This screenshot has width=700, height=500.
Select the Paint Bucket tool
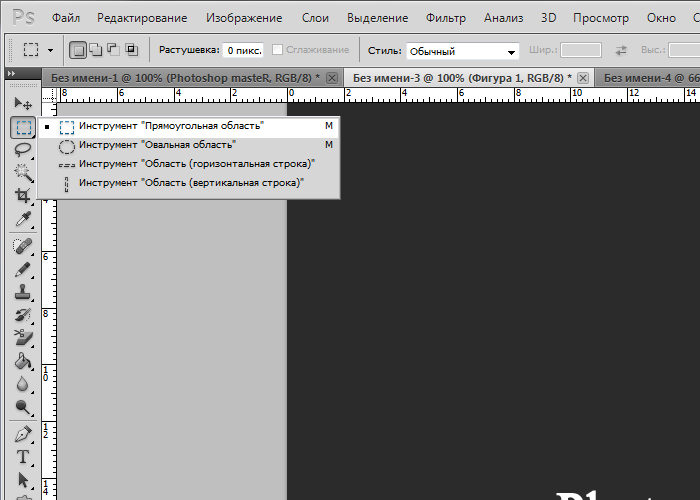coord(23,361)
